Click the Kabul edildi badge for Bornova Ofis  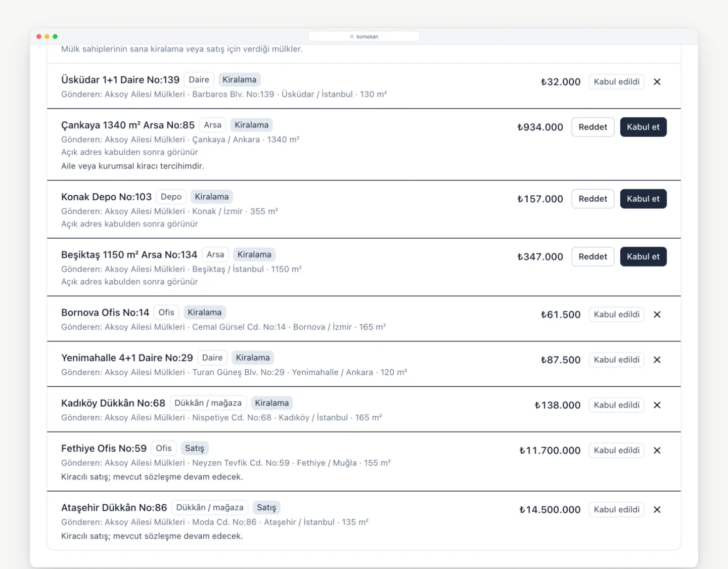pos(616,315)
